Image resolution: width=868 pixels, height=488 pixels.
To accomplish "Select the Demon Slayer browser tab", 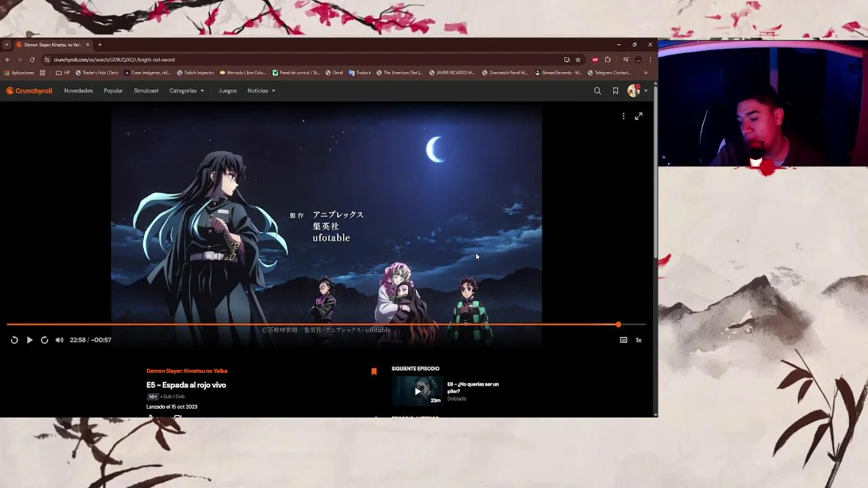I will pyautogui.click(x=53, y=45).
